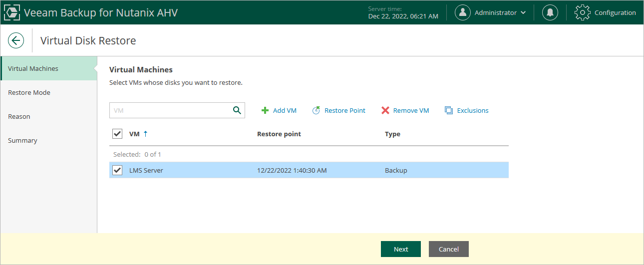Click the Configuration label text
This screenshot has width=644, height=265.
pos(615,12)
